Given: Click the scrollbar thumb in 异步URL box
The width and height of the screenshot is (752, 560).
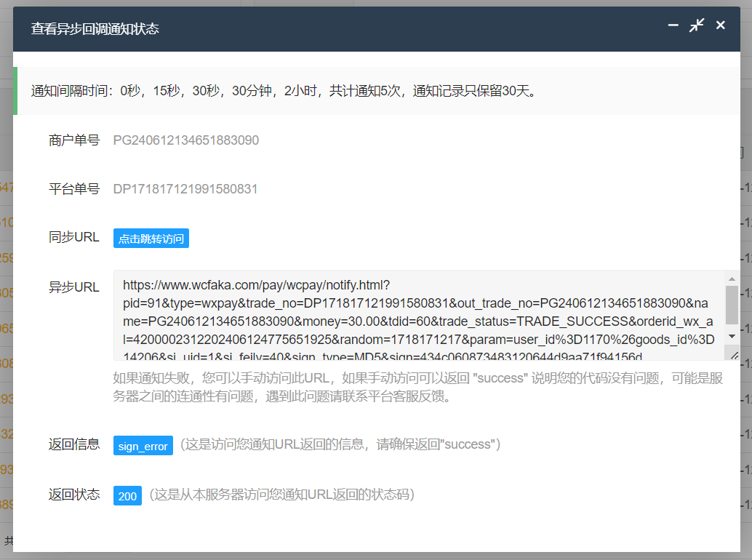Looking at the screenshot, I should tap(732, 304).
